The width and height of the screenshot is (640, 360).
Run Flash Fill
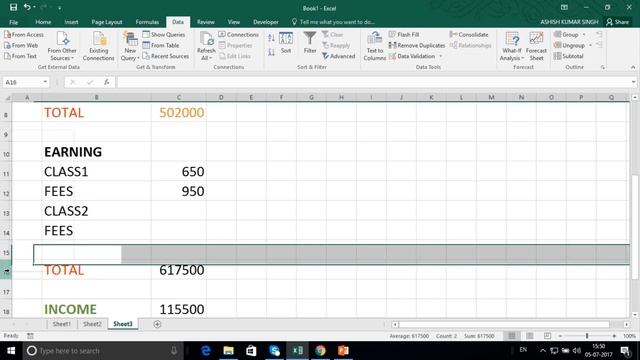click(x=404, y=35)
